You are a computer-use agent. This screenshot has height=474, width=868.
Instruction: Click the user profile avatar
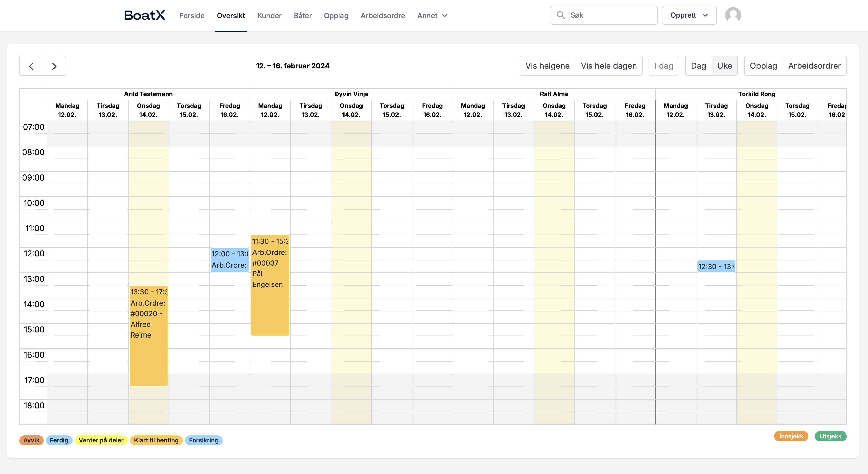point(733,15)
